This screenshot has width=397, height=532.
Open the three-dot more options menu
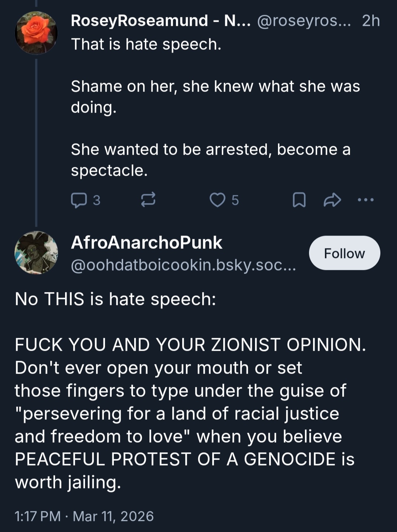point(366,200)
